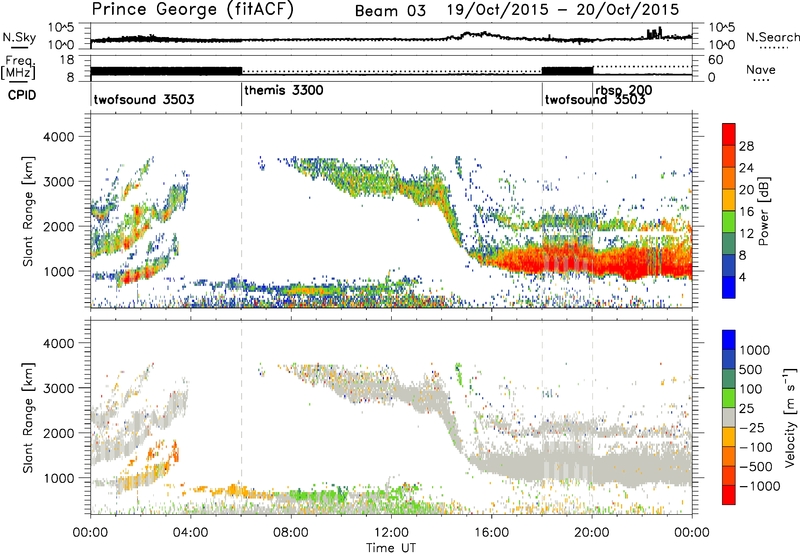Screen dimensions: 800x554
Task: Click the 'CPID' row label
Action: [22, 95]
